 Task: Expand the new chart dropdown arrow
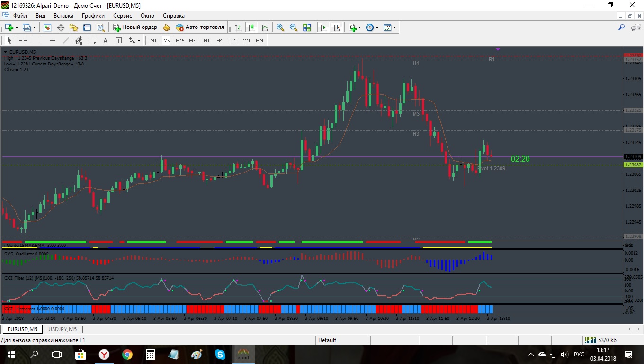(x=17, y=27)
